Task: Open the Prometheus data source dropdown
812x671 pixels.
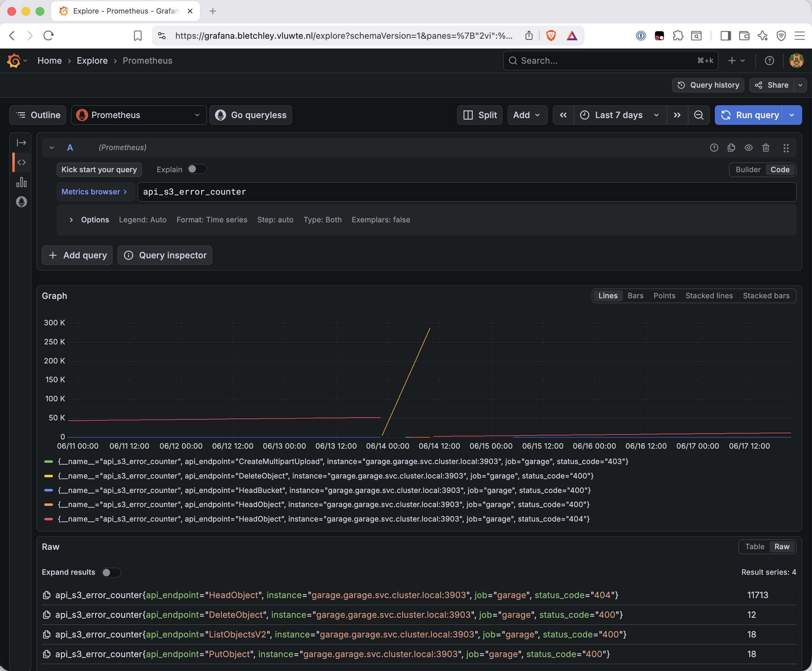Action: coord(139,115)
